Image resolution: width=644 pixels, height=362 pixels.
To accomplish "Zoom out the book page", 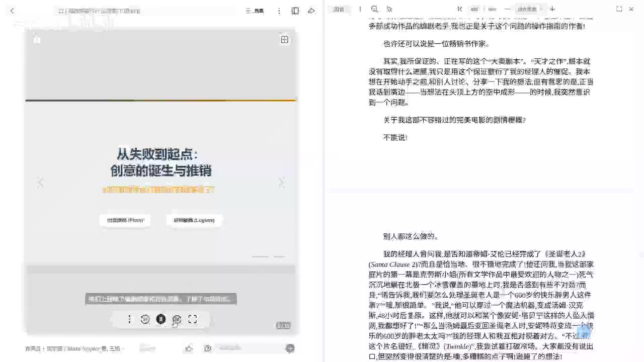I will 507,9.
